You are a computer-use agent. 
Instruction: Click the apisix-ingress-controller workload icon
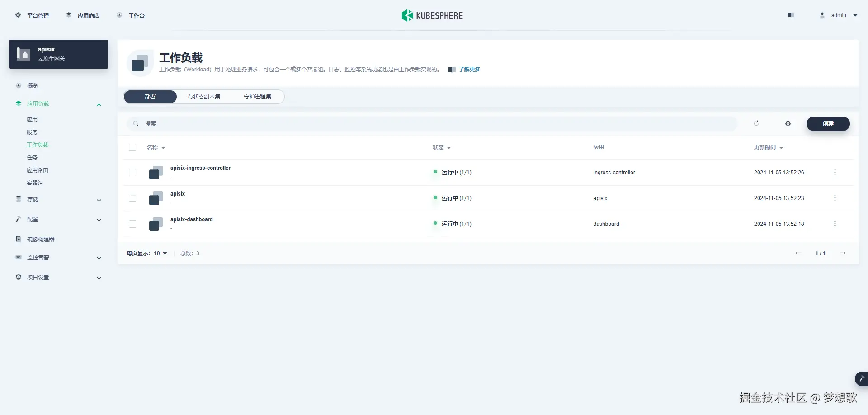(156, 173)
